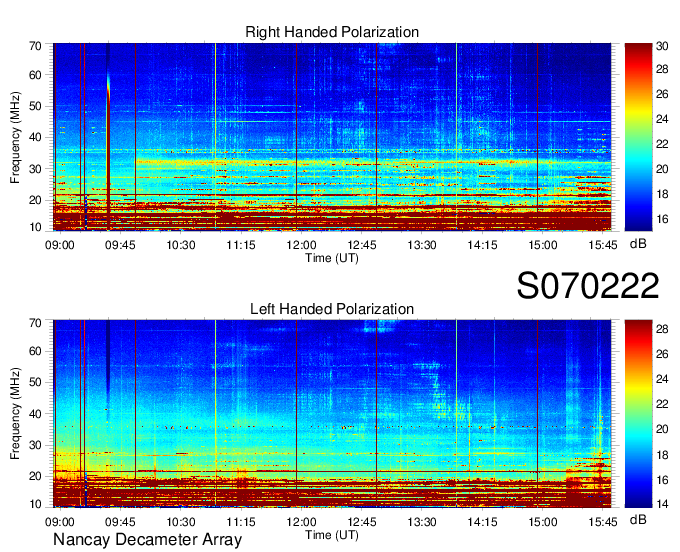
Task: Click "Frequency (MHz)" label of Left Handed plot
Action: (x=15, y=414)
